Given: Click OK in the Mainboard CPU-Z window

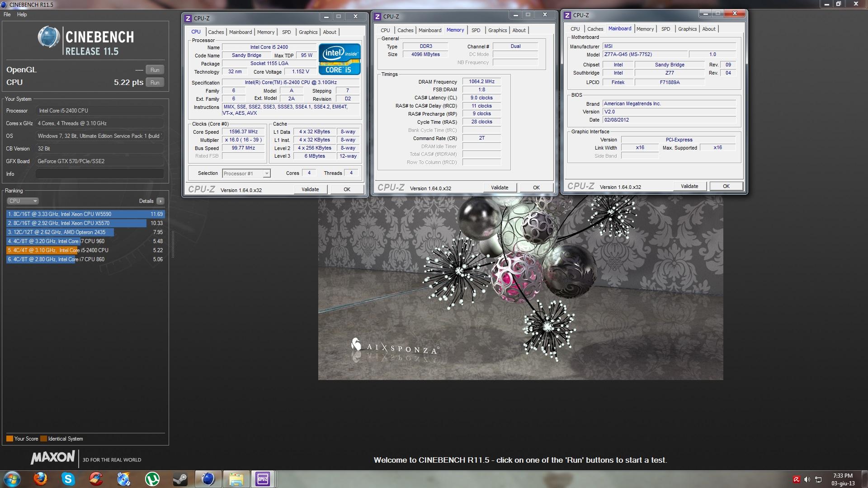Looking at the screenshot, I should tap(726, 186).
